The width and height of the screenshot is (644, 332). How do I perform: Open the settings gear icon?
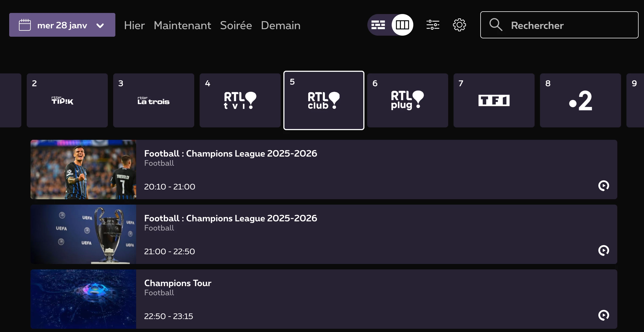459,25
